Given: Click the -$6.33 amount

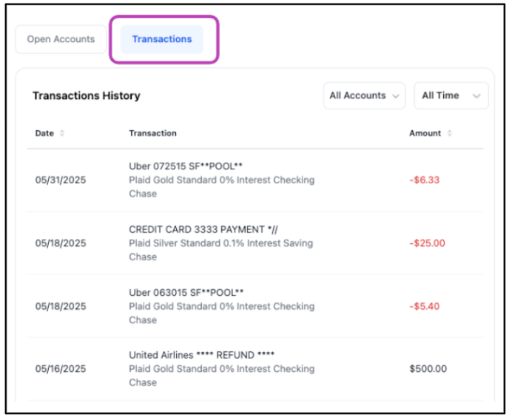Looking at the screenshot, I should [424, 180].
